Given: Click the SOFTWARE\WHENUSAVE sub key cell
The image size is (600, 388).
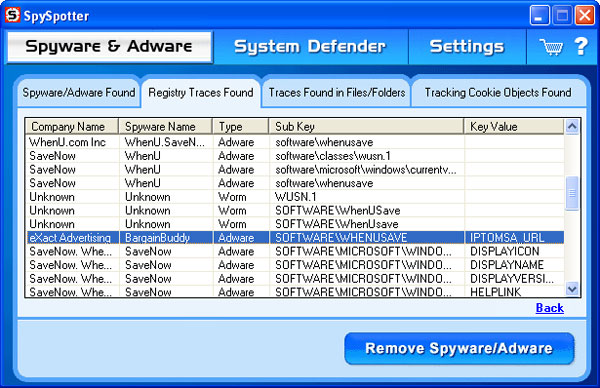Looking at the screenshot, I should click(x=367, y=238).
